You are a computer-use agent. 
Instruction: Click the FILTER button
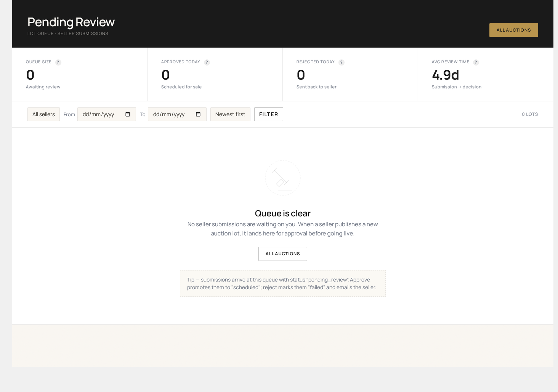coord(269,114)
